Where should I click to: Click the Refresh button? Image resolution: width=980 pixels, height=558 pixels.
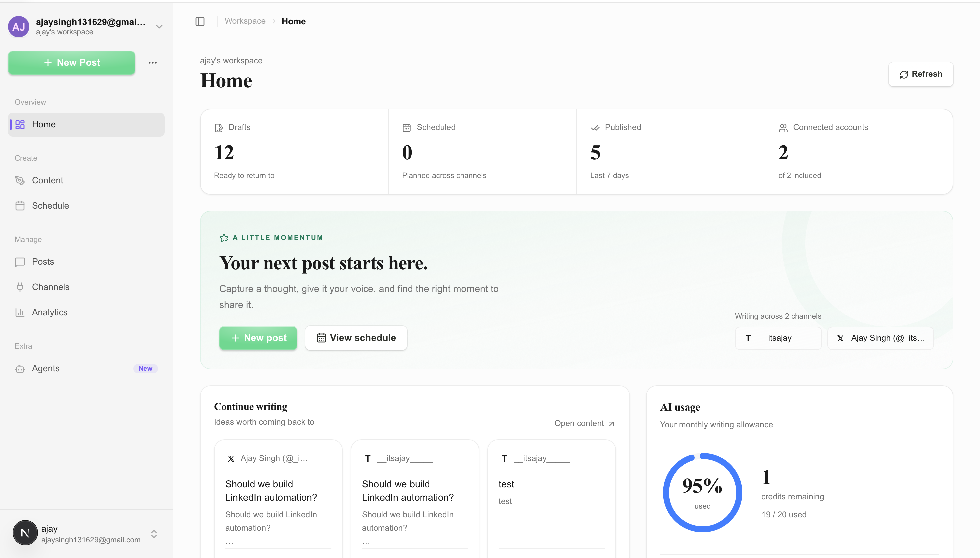[x=921, y=74]
